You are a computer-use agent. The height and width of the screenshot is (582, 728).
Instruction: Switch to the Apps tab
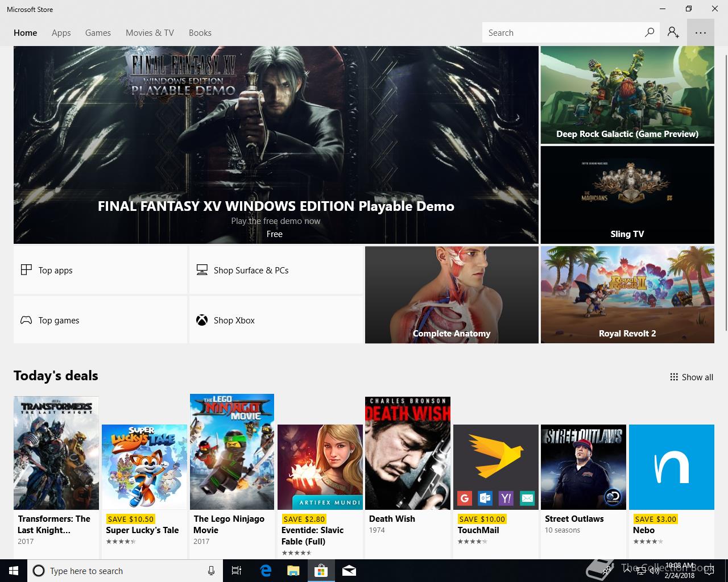click(61, 32)
